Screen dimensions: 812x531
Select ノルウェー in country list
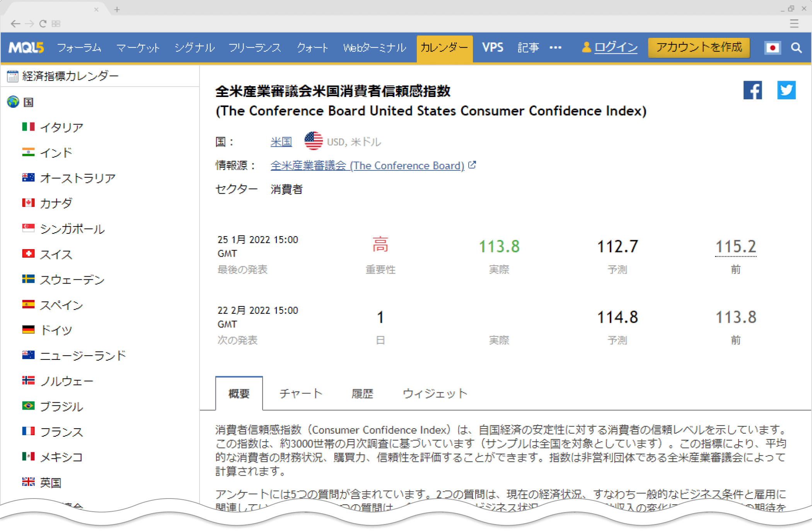click(x=67, y=381)
